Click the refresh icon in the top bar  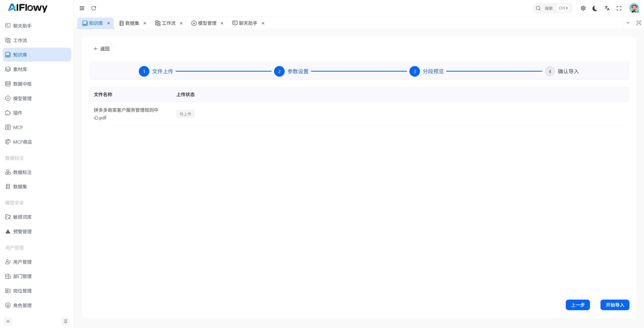pos(94,8)
